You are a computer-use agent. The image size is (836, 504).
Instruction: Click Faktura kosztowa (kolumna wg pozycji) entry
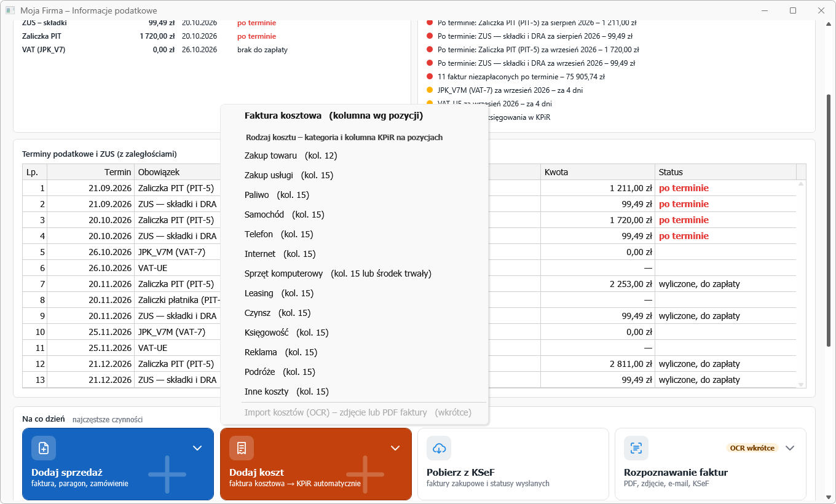(x=354, y=116)
